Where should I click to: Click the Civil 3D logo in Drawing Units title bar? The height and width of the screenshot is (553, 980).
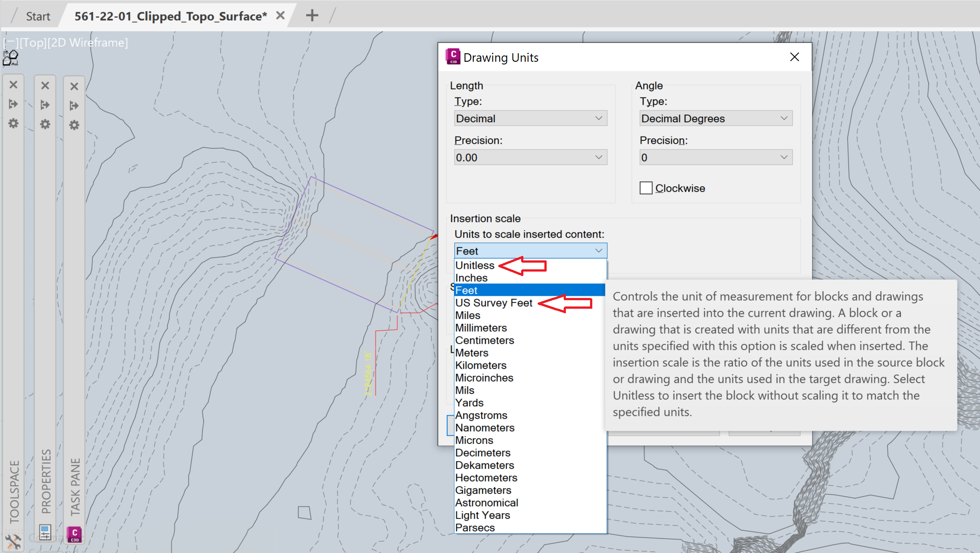pos(452,56)
